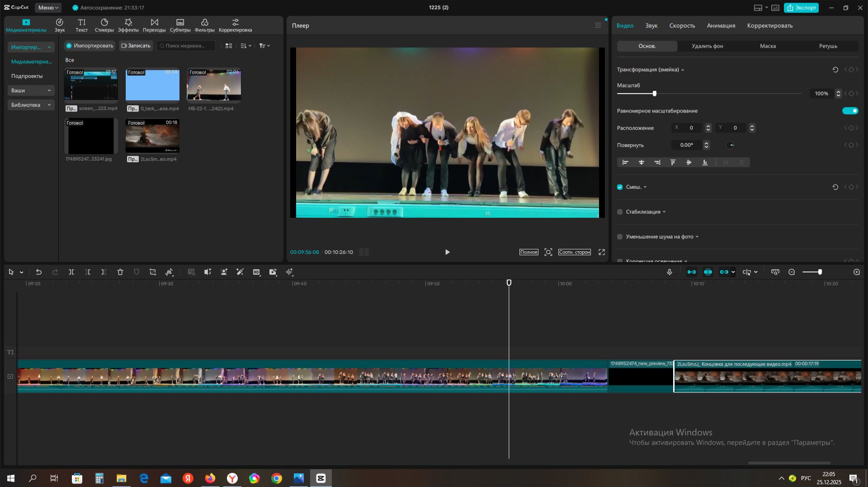
Task: Open the Transitions panel
Action: [x=154, y=25]
